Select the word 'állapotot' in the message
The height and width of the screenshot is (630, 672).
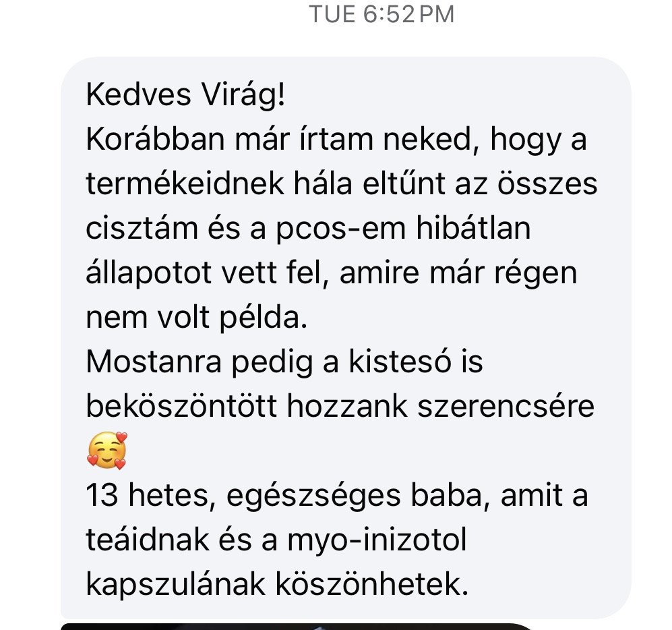pyautogui.click(x=149, y=273)
